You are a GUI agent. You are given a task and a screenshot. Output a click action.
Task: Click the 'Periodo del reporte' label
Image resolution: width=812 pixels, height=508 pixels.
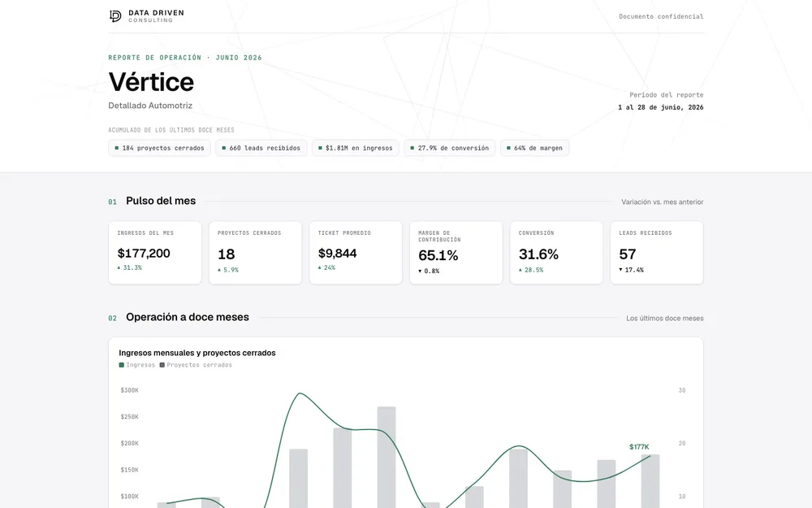click(667, 95)
